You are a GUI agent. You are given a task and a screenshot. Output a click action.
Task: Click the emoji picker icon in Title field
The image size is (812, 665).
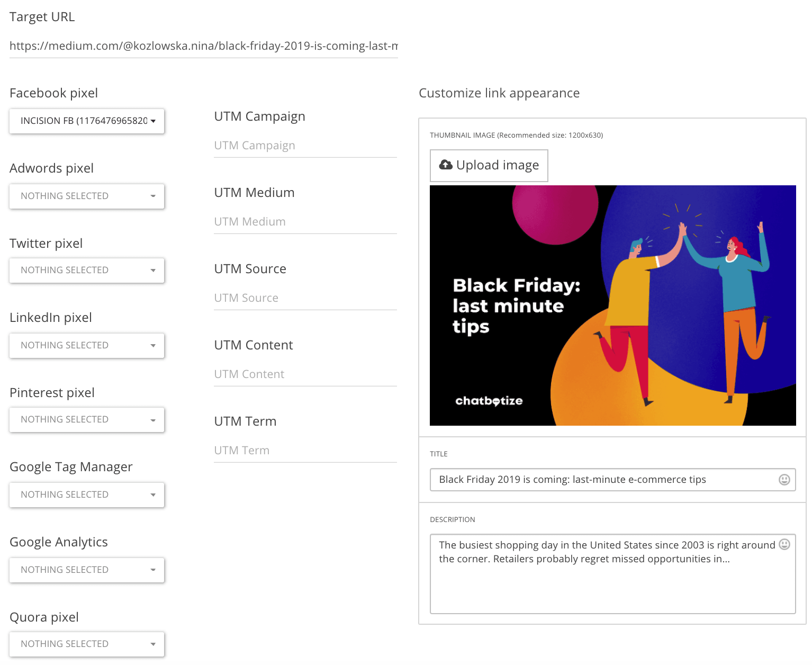[x=784, y=480]
